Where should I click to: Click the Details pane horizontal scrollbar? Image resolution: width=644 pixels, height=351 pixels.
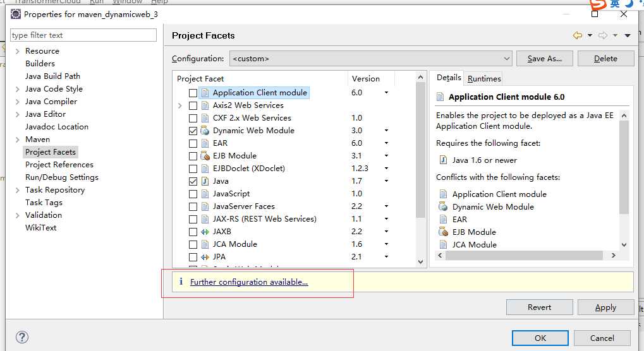[x=526, y=256]
